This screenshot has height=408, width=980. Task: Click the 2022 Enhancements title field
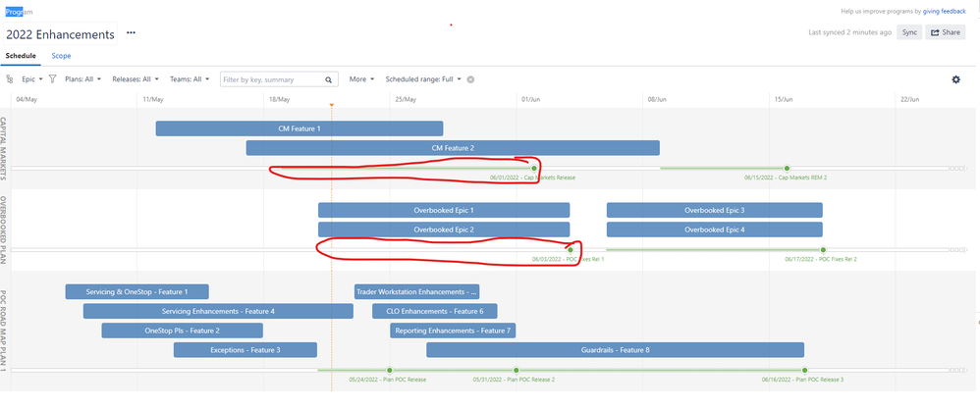click(x=61, y=34)
